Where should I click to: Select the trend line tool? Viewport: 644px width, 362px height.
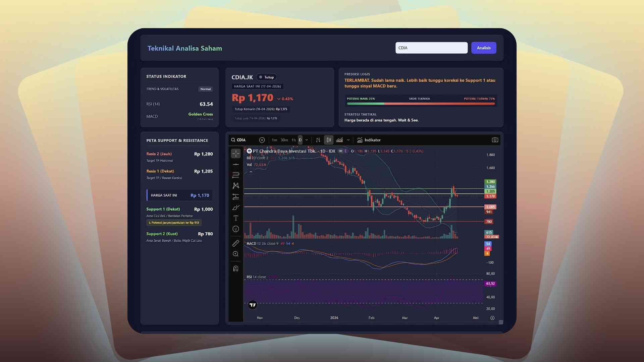coord(236,165)
